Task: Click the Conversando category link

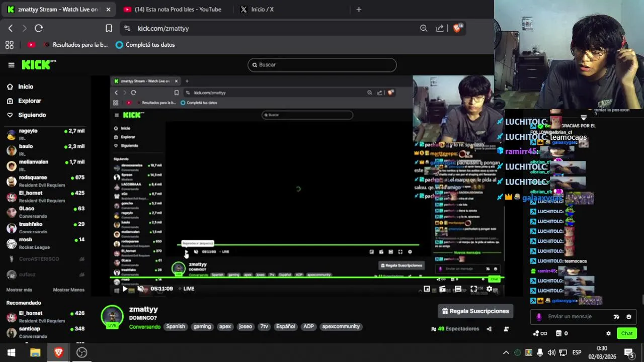Action: pos(145,327)
